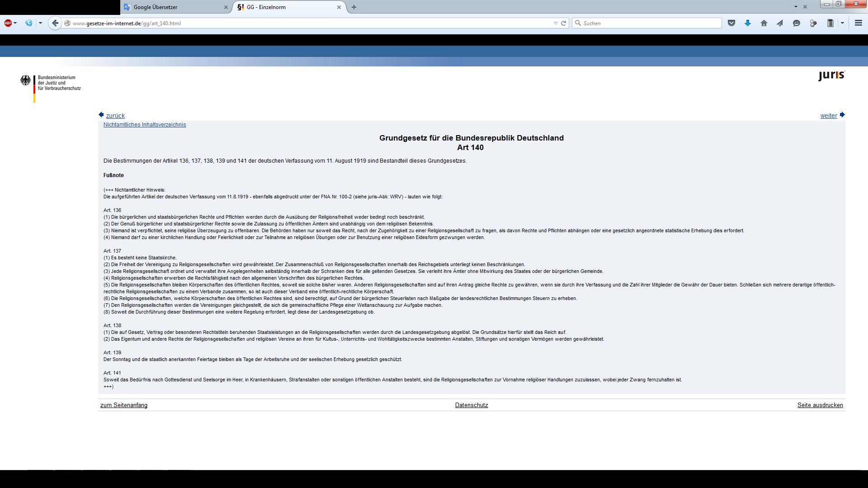Open Nichtamtliches Inhaltsverzeichnis link
The image size is (868, 488).
tap(145, 125)
